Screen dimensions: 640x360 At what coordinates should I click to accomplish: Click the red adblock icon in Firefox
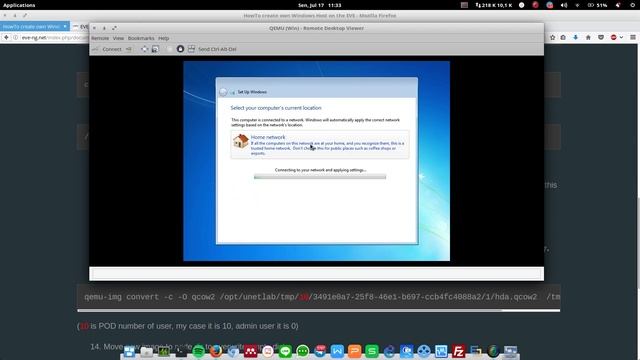click(x=613, y=38)
